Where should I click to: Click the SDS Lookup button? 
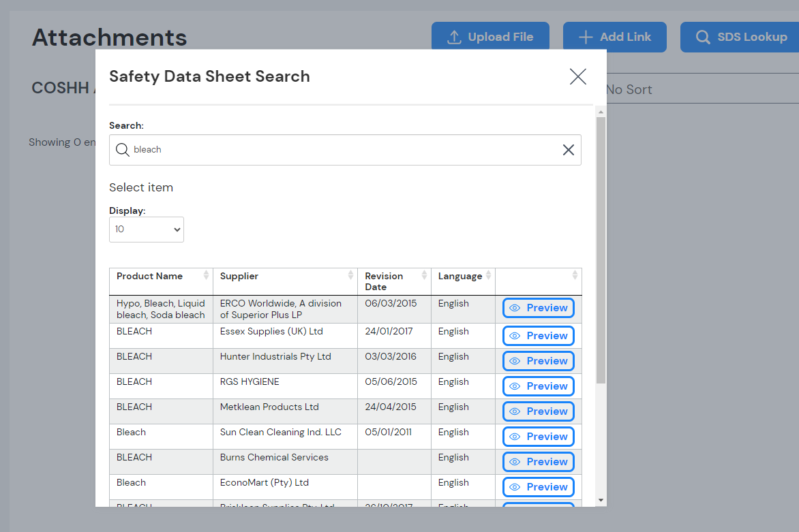point(740,37)
